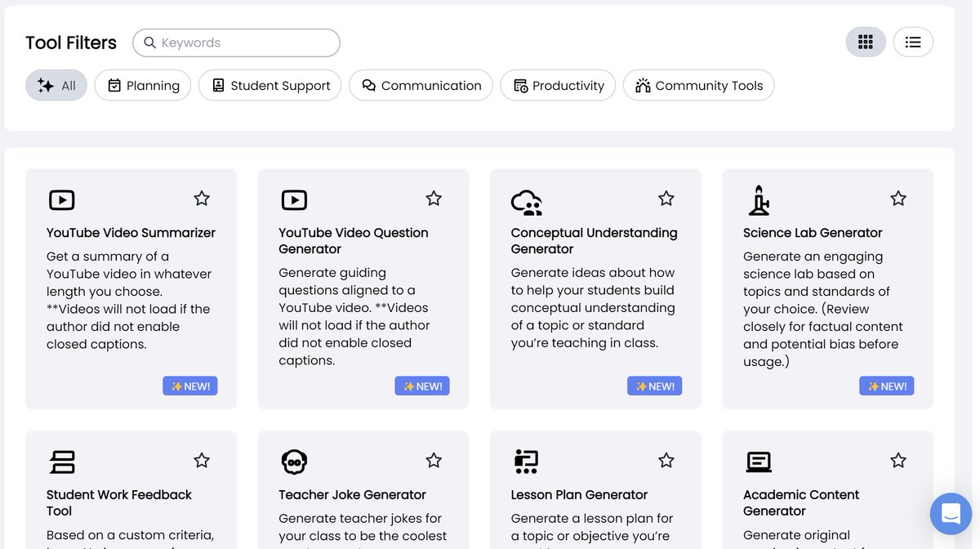Filter tools by Communication
This screenshot has width=980, height=549.
pyautogui.click(x=421, y=85)
